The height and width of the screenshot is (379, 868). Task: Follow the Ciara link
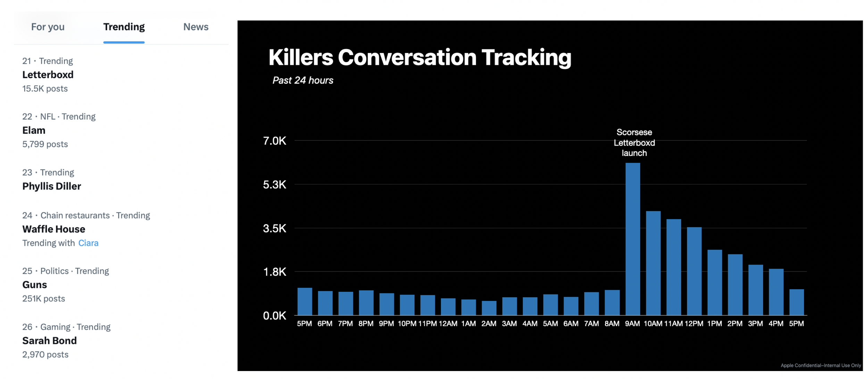click(88, 243)
